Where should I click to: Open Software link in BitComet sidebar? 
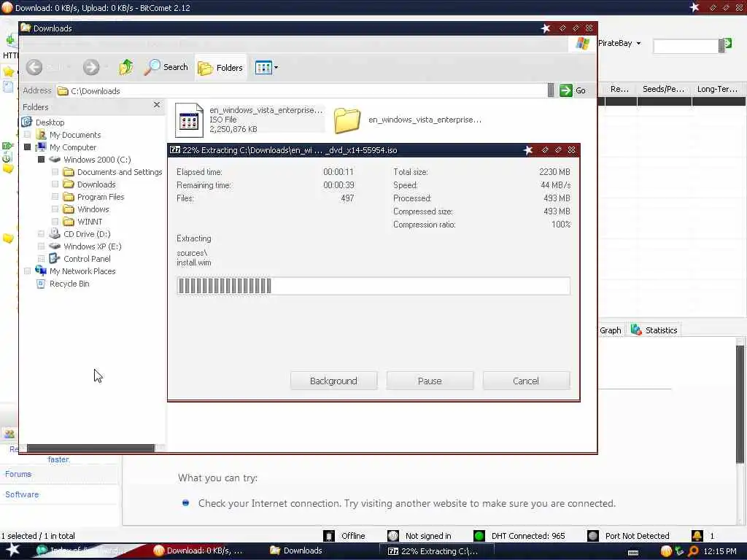[22, 494]
